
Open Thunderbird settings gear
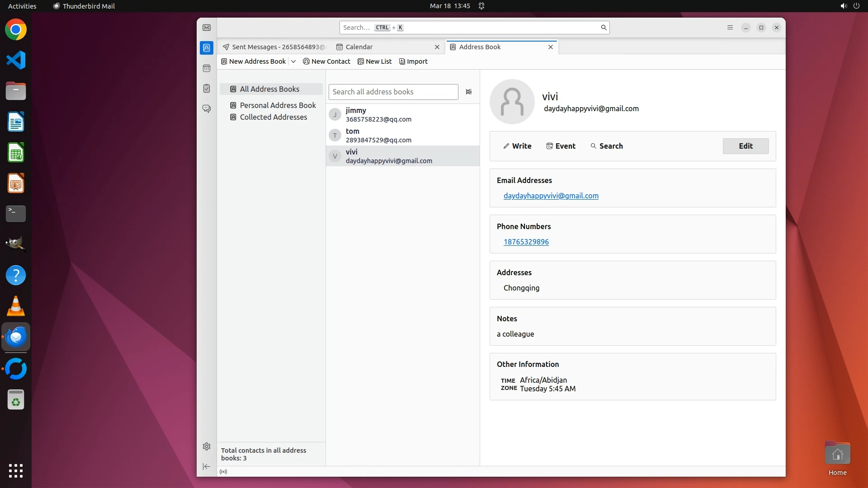click(x=207, y=446)
